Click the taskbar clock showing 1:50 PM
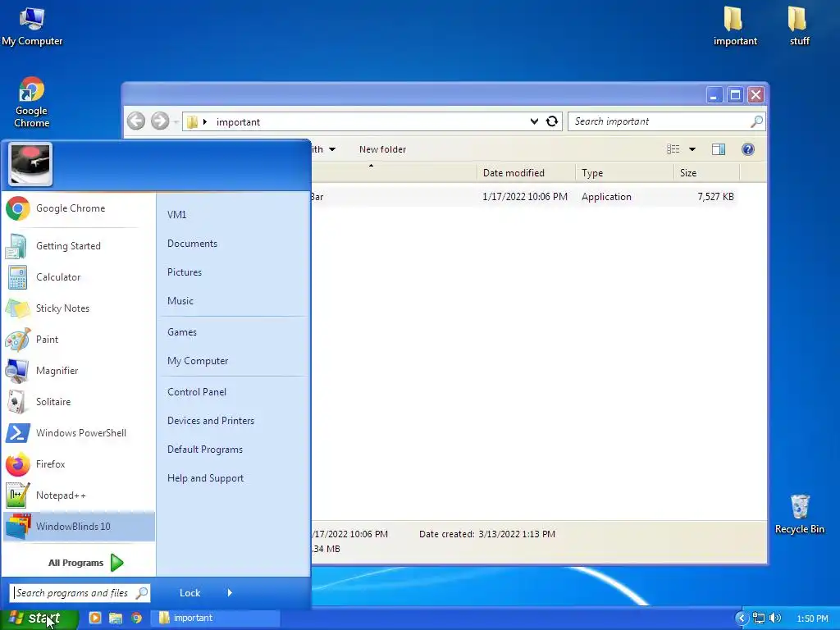 tap(812, 619)
